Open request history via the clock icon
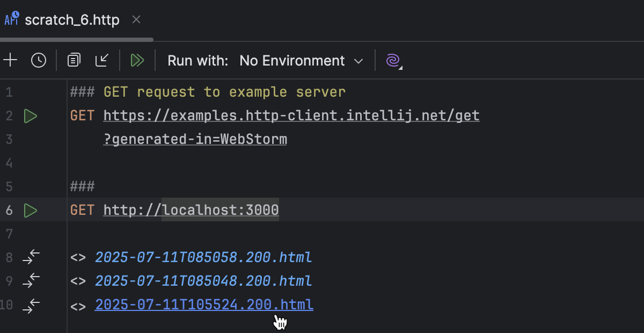This screenshot has height=333, width=644. pos(38,60)
